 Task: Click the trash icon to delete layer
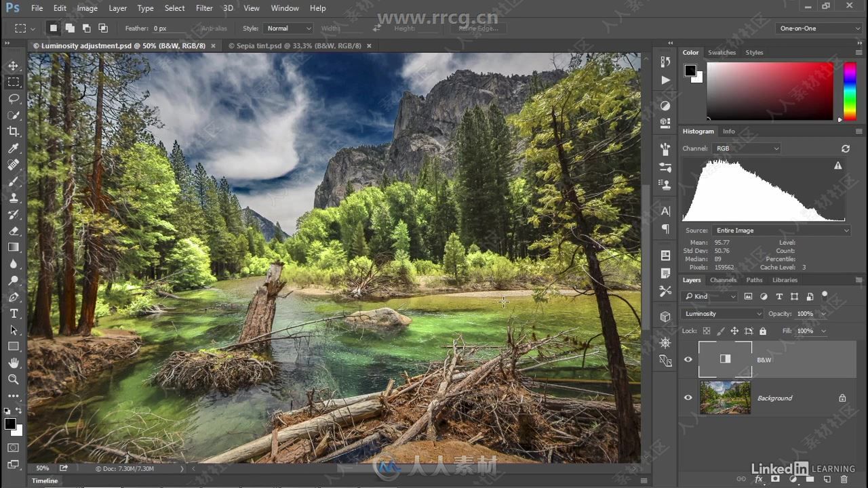pos(844,480)
